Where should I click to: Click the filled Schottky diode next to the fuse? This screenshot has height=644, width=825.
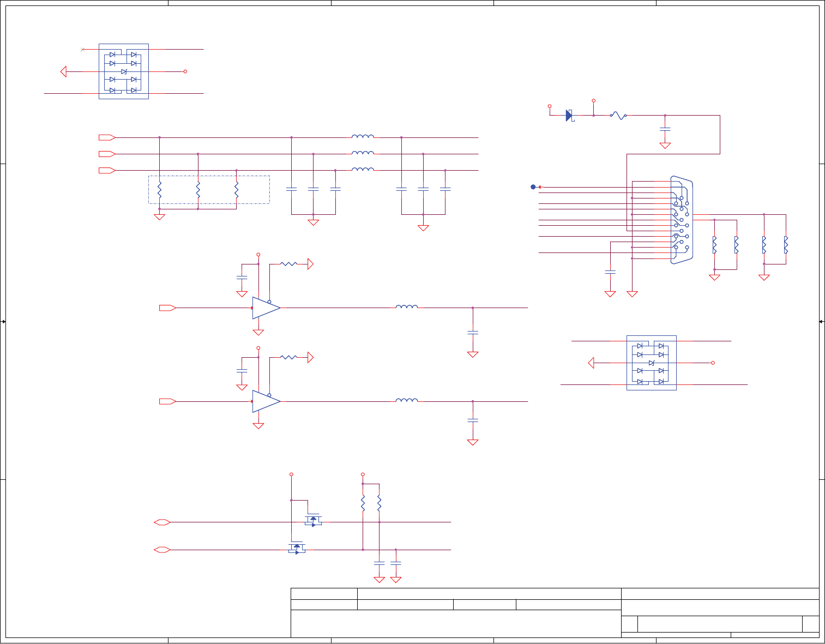(x=569, y=115)
